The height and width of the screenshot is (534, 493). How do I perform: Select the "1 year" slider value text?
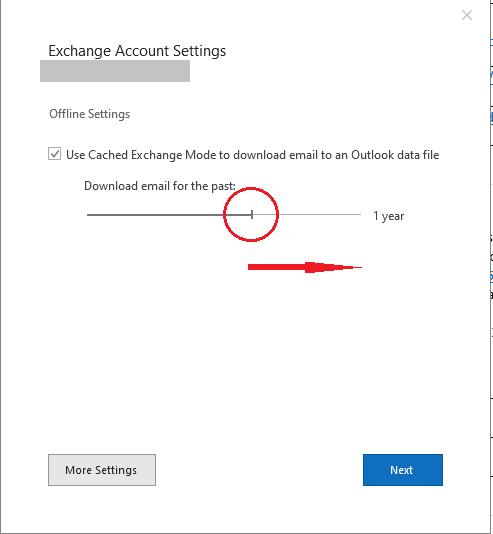pyautogui.click(x=388, y=216)
